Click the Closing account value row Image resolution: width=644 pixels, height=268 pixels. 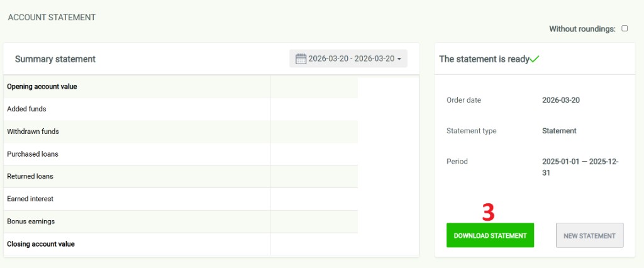click(41, 244)
